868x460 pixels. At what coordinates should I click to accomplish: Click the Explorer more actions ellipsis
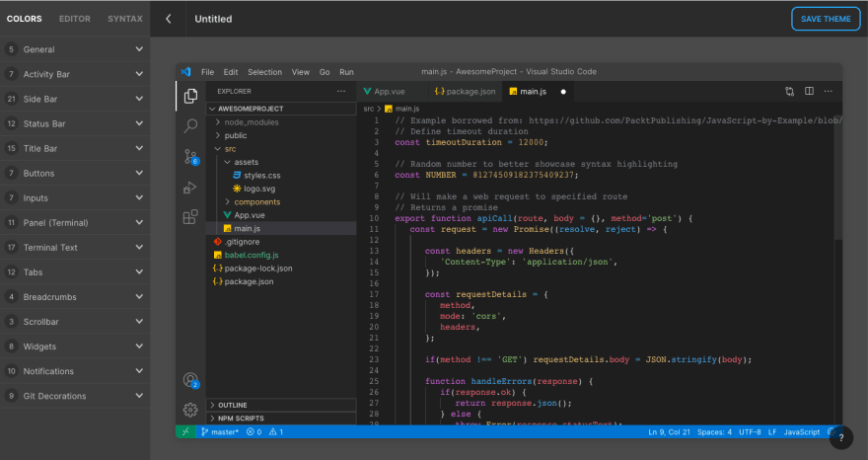341,92
